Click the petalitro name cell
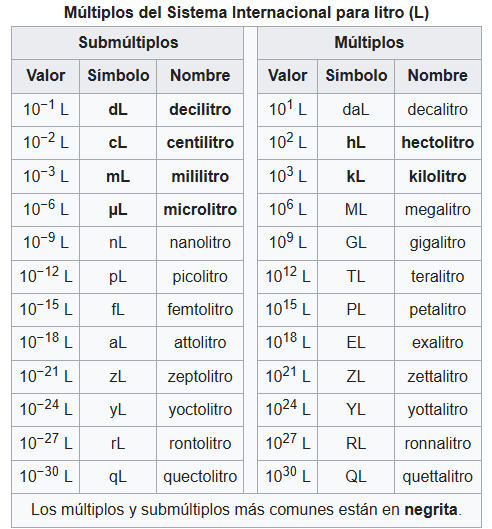The image size is (492, 529). click(x=438, y=310)
